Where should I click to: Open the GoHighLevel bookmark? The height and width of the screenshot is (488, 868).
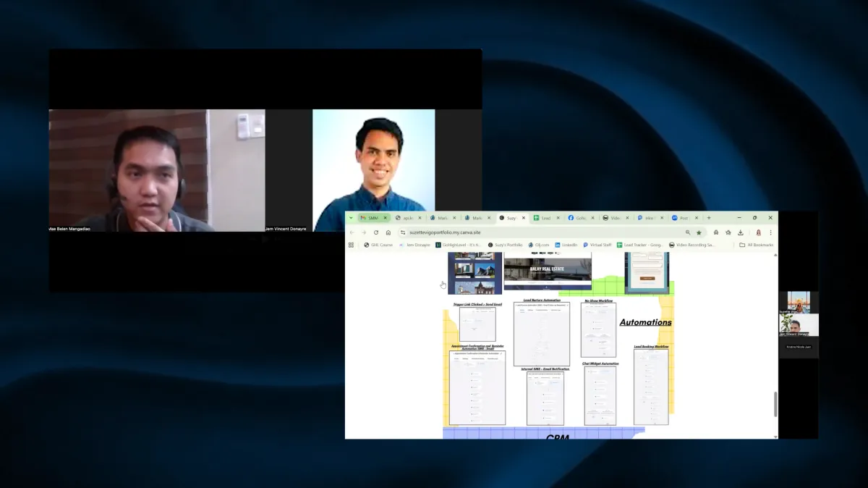tap(459, 245)
